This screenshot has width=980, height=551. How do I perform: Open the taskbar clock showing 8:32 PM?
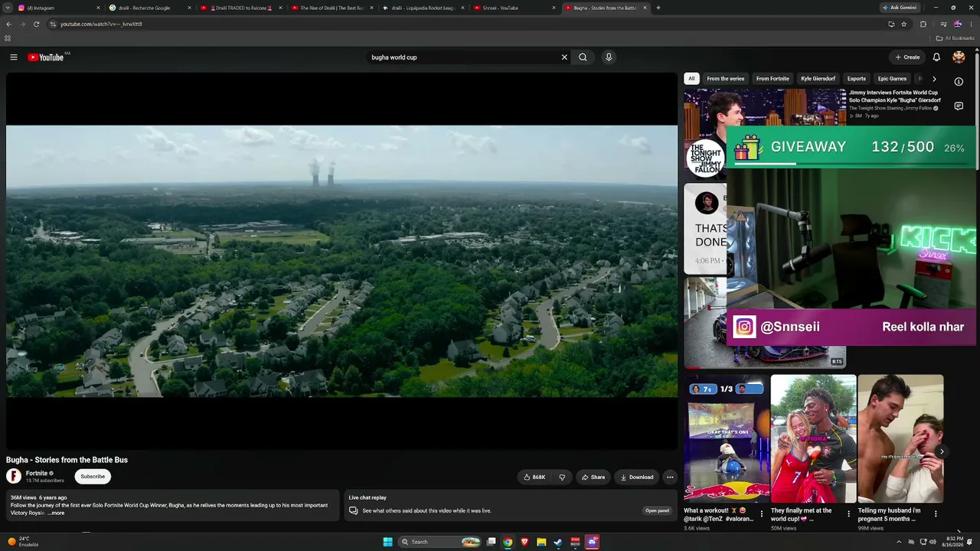pyautogui.click(x=952, y=542)
